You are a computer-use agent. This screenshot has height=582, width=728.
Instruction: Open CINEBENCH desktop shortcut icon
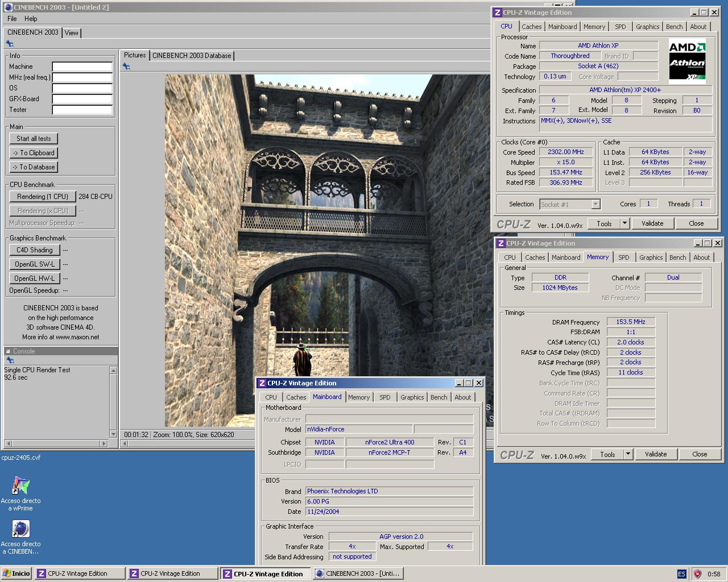click(x=20, y=529)
